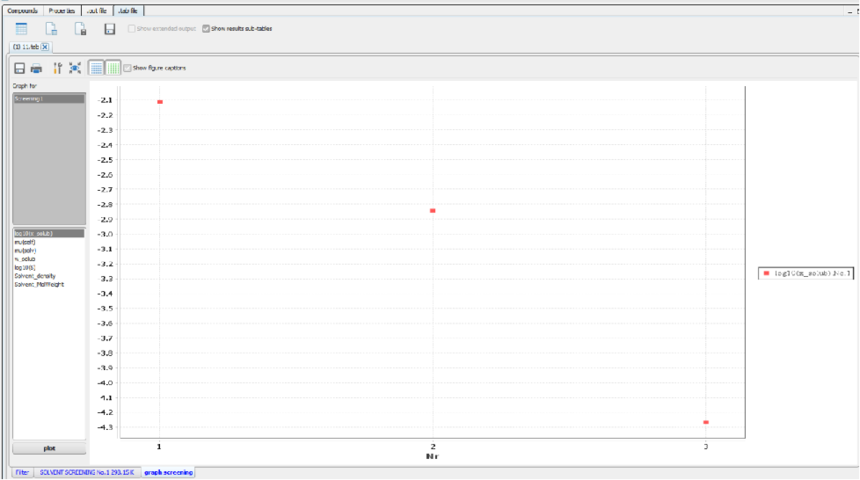Select mu(self) in the property list
The height and width of the screenshot is (480, 860).
tap(25, 242)
